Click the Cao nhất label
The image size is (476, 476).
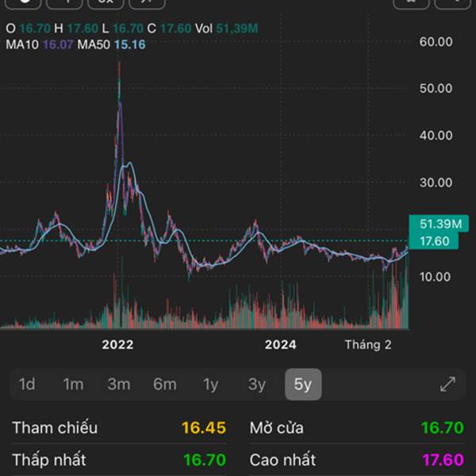[282, 459]
